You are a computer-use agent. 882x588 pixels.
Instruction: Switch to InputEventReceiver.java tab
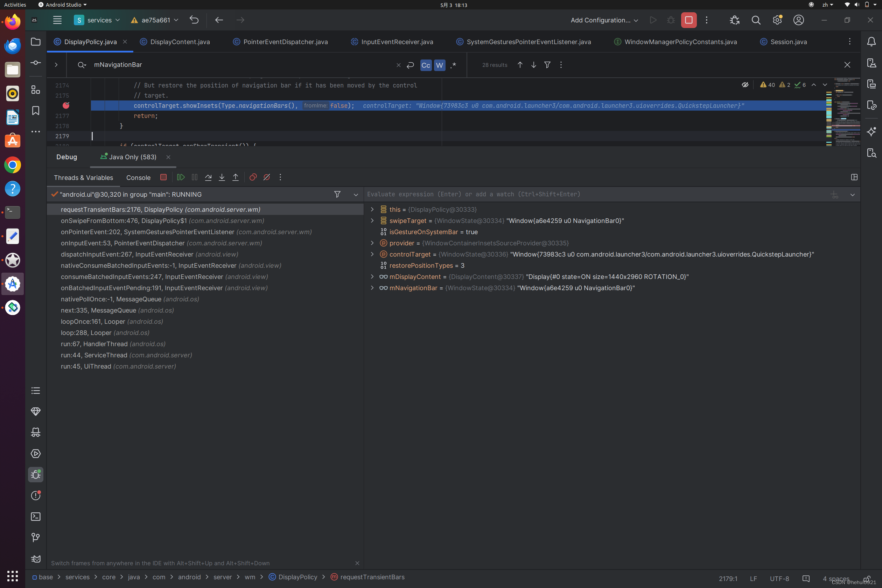pyautogui.click(x=392, y=42)
